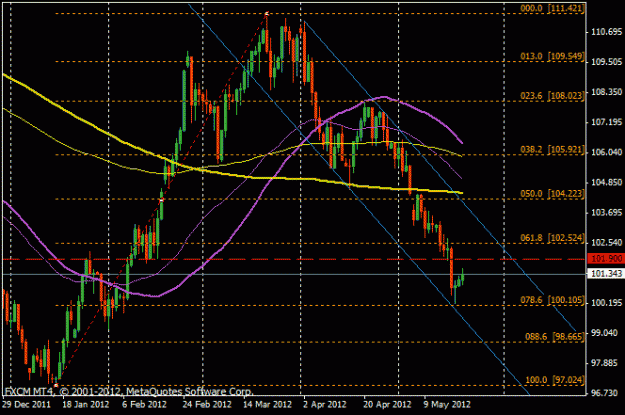Click the 20 Apr 2012 date label
The image size is (625, 415).
[x=387, y=405]
